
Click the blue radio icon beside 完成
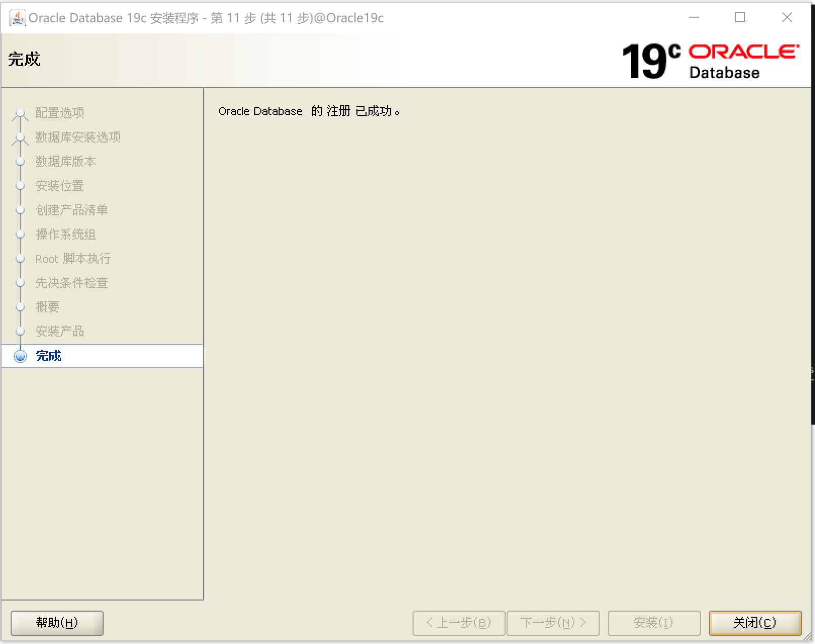coord(20,356)
